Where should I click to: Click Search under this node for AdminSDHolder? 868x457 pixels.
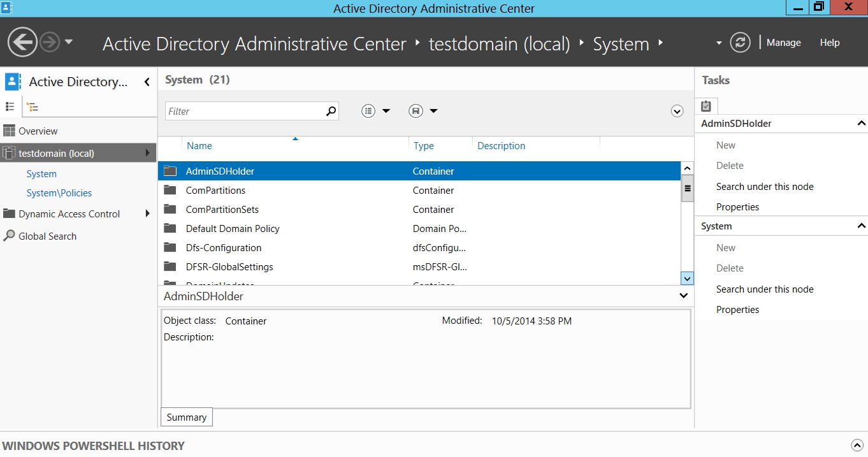coord(764,187)
